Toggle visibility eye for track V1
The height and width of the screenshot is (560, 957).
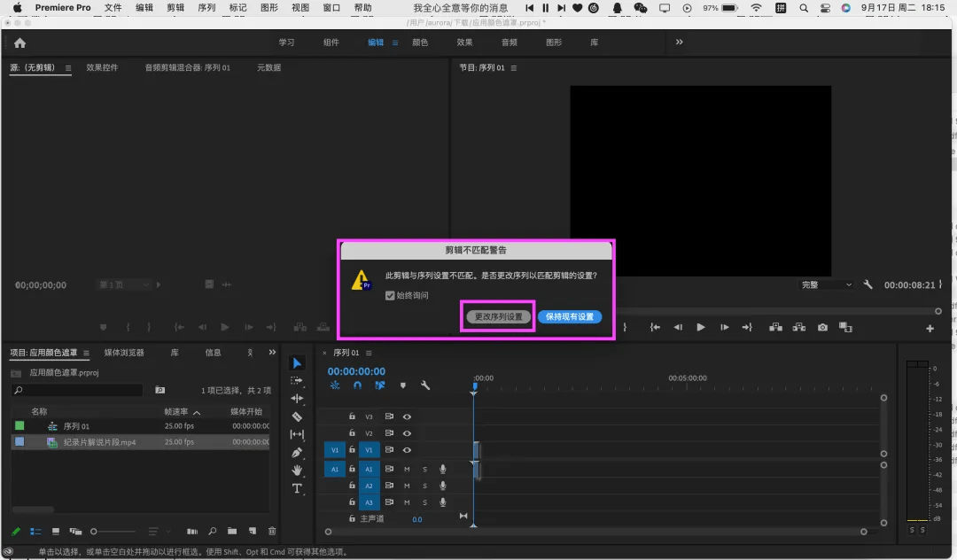(x=407, y=450)
